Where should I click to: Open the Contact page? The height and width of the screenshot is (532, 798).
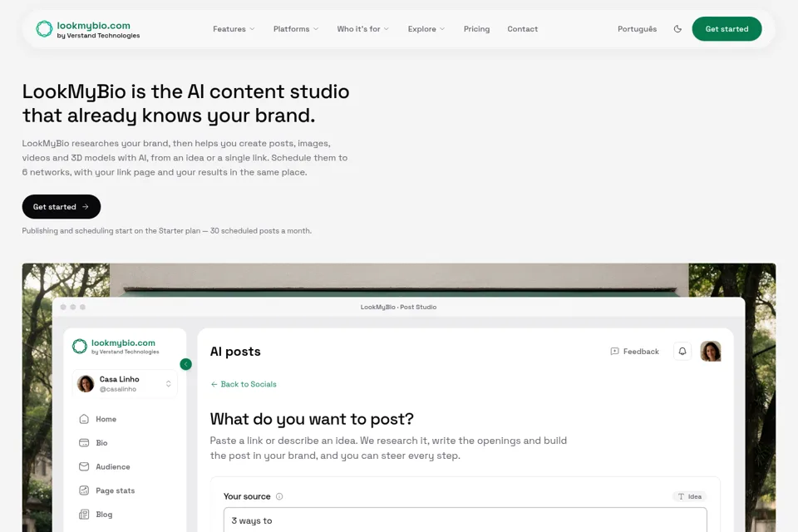click(x=522, y=29)
